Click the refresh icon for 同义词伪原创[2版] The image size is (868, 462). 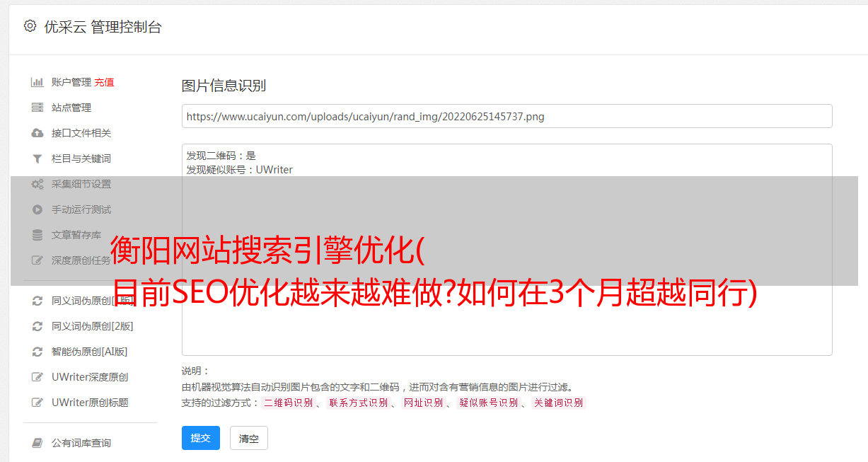(x=37, y=326)
